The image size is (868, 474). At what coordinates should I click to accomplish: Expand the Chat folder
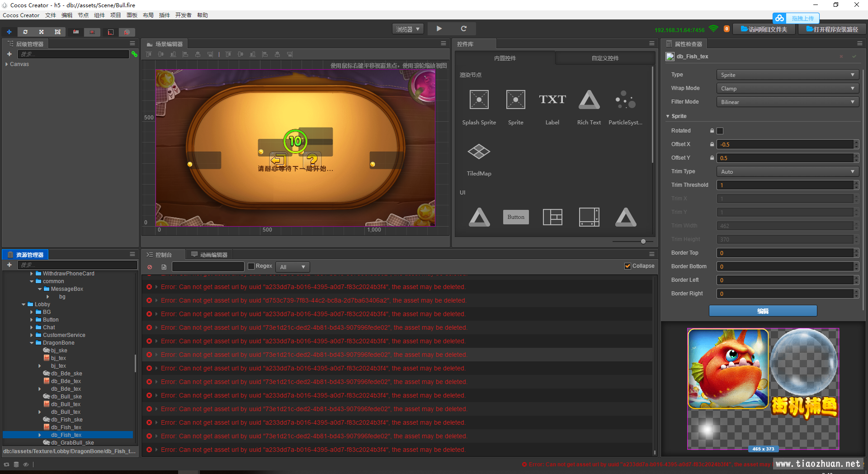coord(32,327)
